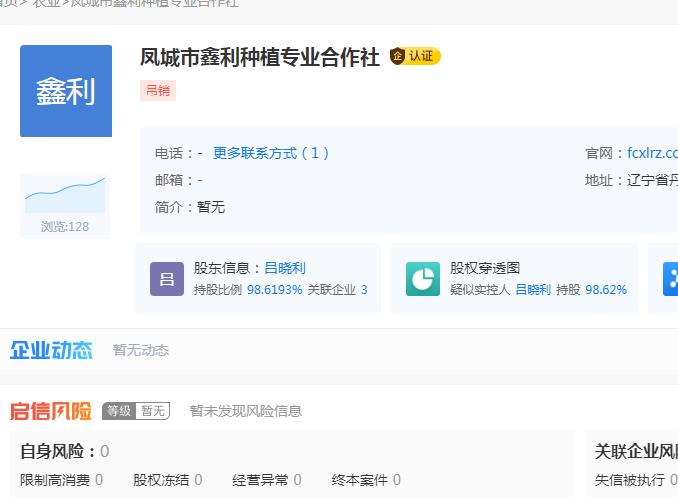Click the purple shareholder info icon
Screen dimensions: 678x497
point(167,279)
